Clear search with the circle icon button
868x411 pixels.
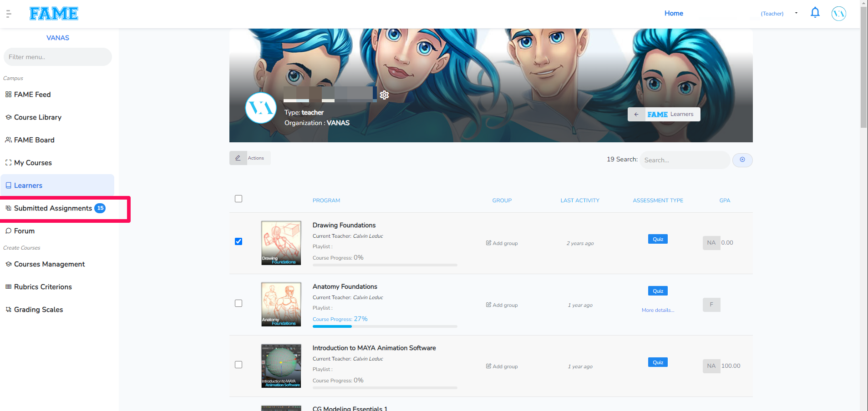742,160
